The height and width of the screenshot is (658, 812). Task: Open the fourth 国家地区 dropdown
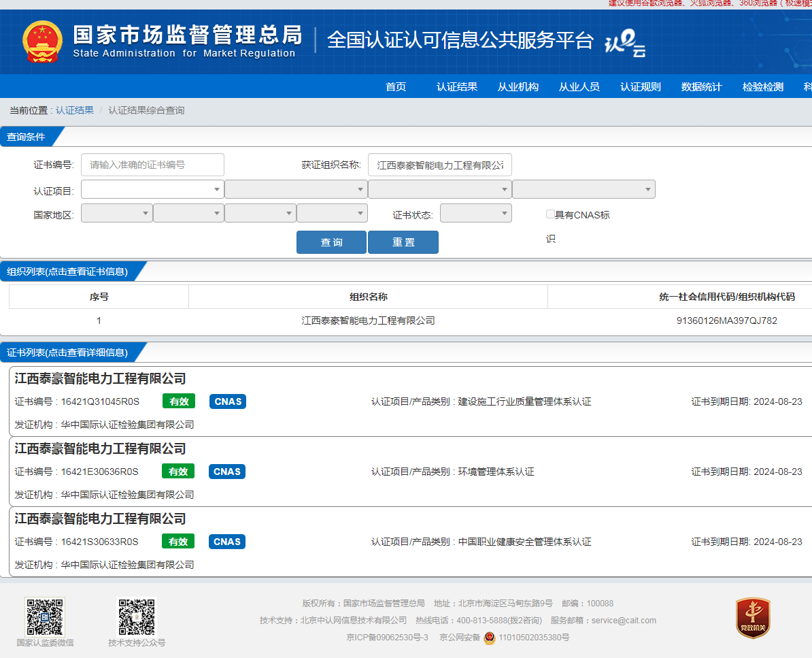click(x=332, y=213)
